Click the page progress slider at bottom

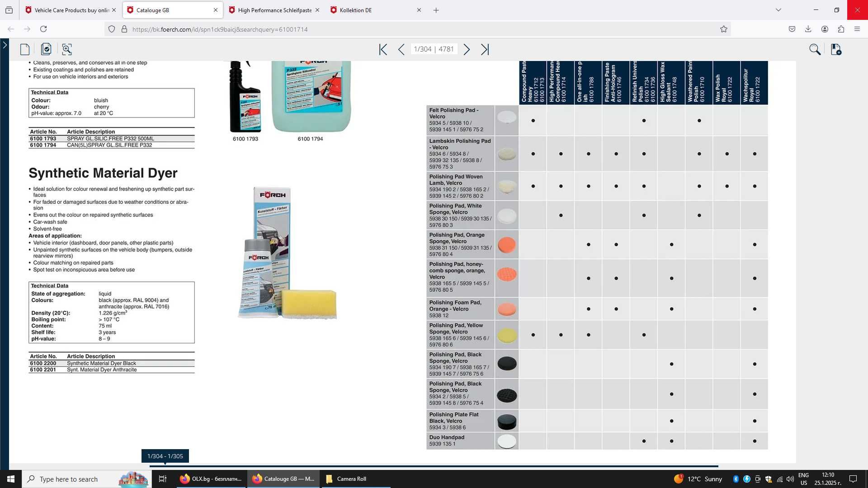point(434,466)
